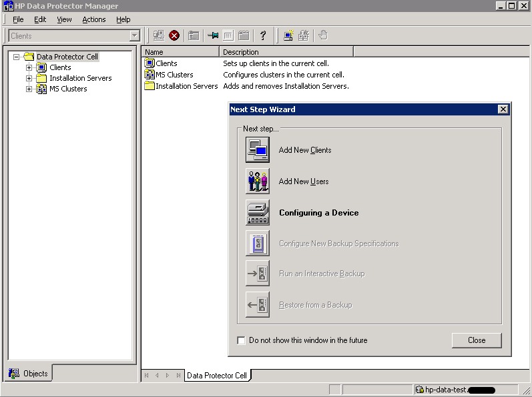Click the previous tab navigation arrow
The width and height of the screenshot is (532, 397).
coord(157,375)
